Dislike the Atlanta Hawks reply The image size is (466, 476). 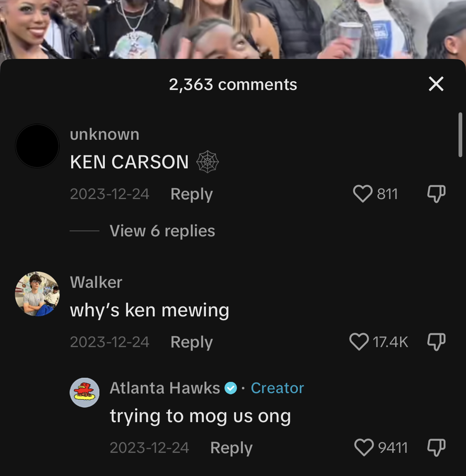tap(436, 447)
